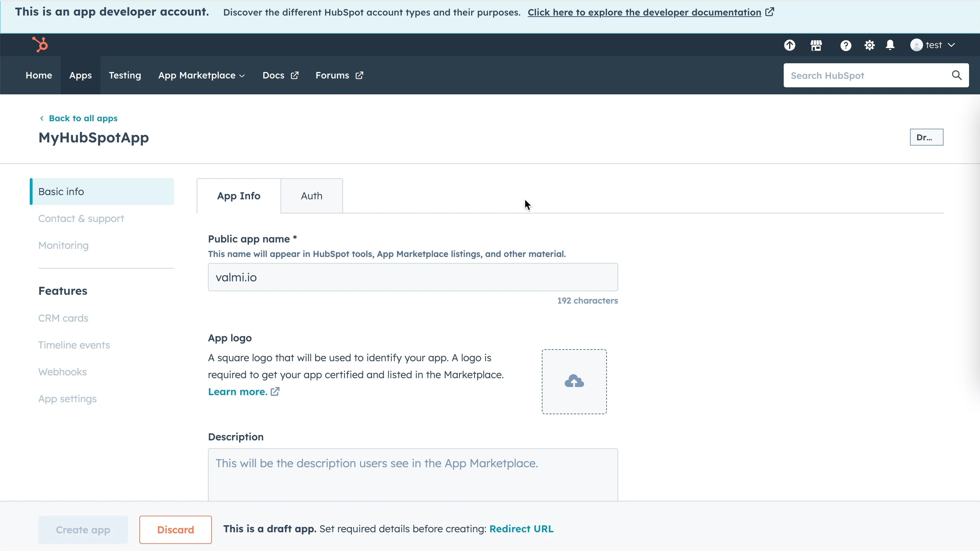The image size is (980, 551).
Task: Expand the test account menu
Action: point(933,45)
